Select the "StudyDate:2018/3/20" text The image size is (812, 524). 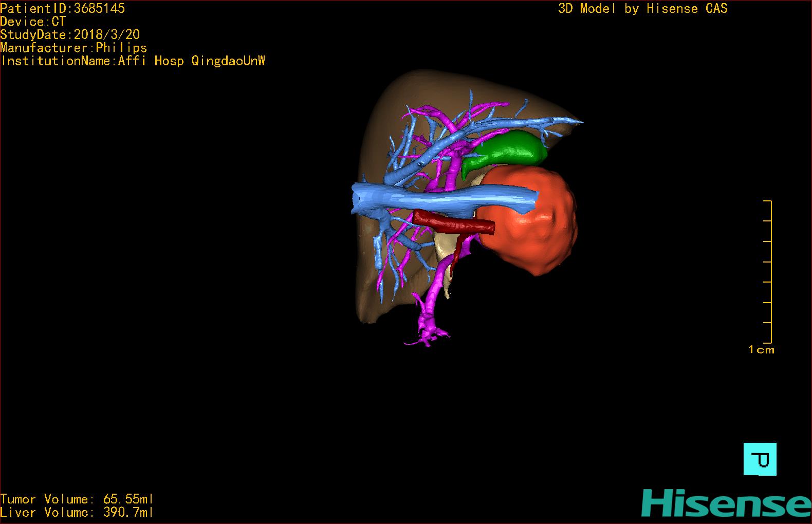(x=70, y=34)
